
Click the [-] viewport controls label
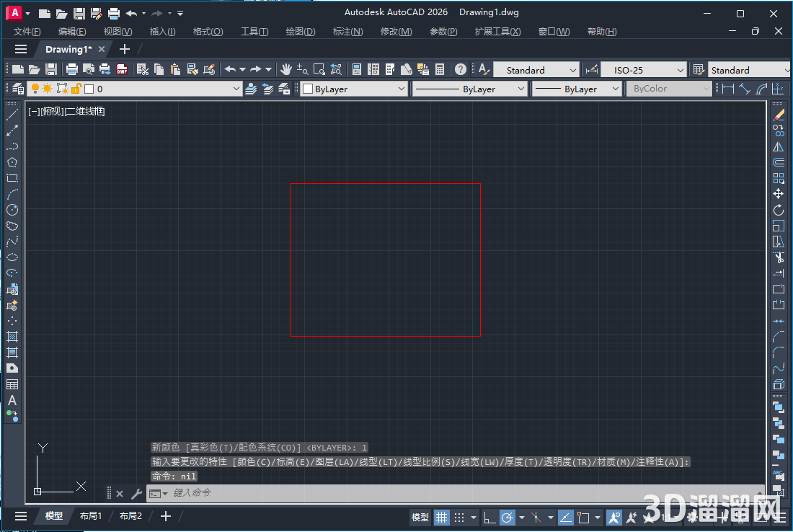coord(33,111)
